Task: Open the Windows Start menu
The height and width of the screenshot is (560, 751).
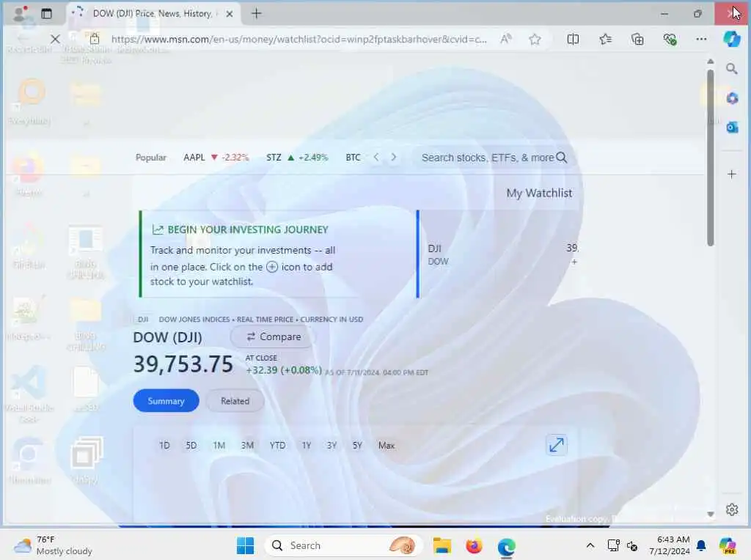Action: click(x=245, y=545)
